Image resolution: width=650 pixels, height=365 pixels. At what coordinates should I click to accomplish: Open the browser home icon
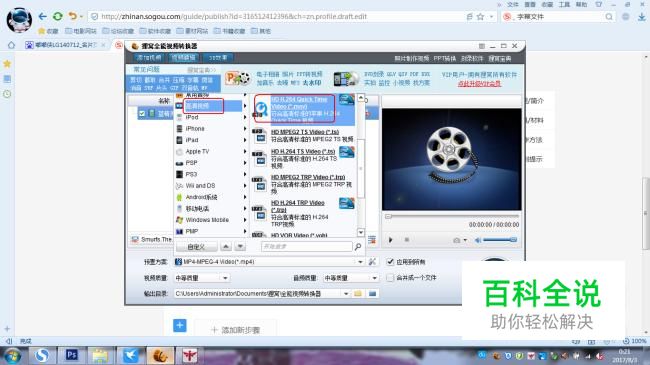(x=12, y=45)
